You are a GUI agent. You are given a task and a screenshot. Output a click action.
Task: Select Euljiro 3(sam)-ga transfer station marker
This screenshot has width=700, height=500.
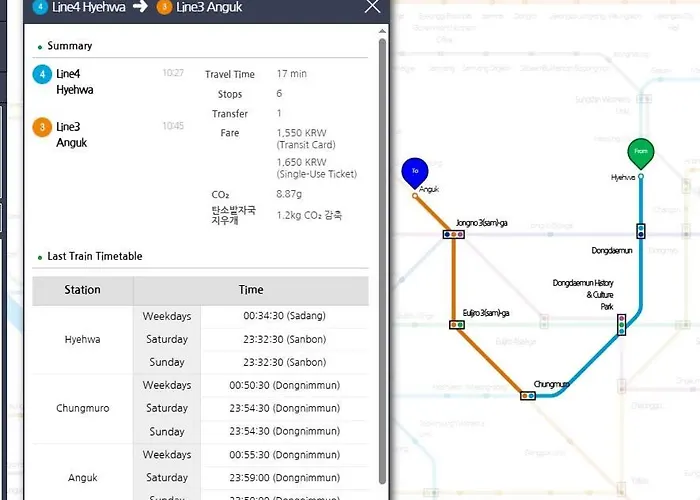[x=457, y=325]
